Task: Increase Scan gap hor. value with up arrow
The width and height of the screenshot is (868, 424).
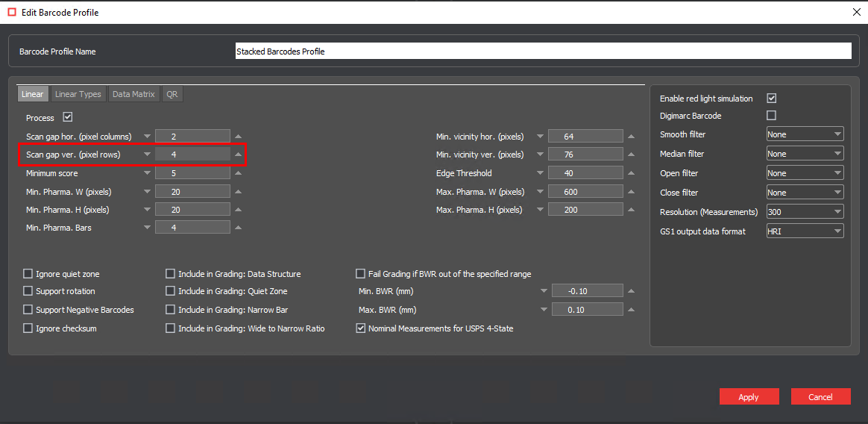Action: click(238, 137)
